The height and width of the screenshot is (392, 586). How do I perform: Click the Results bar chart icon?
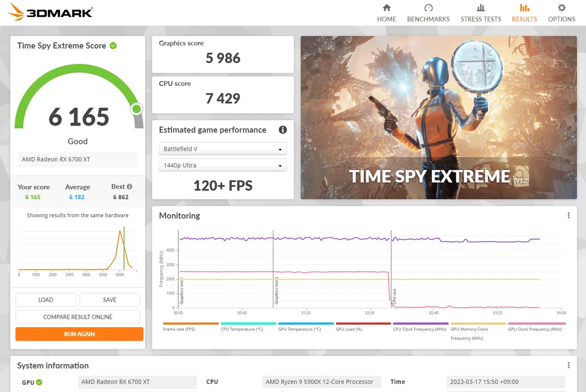524,8
